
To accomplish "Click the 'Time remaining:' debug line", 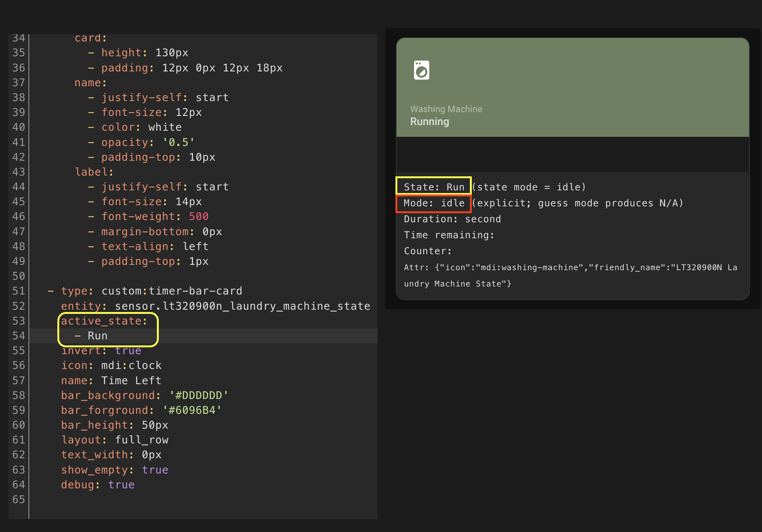I will 449,235.
